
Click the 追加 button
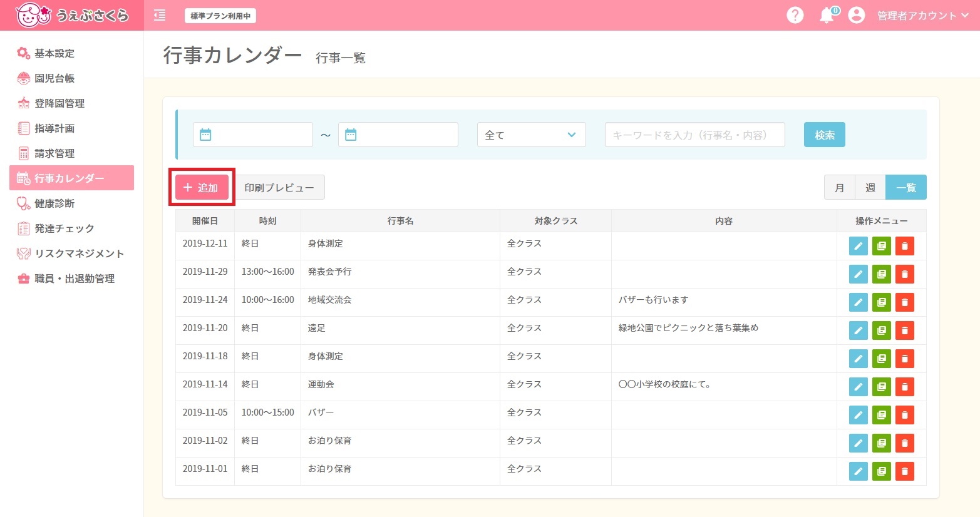202,187
